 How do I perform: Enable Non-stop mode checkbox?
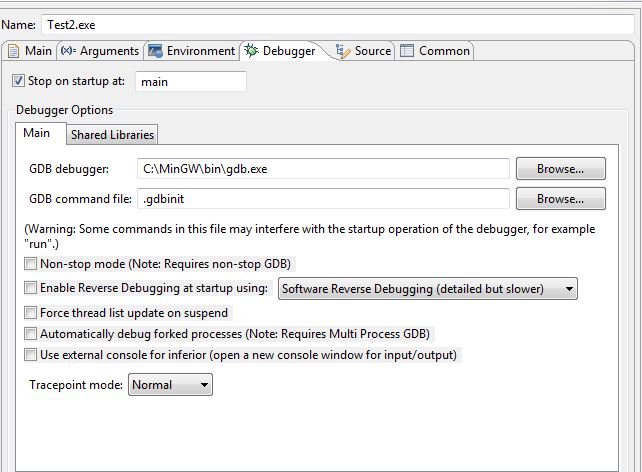click(30, 264)
